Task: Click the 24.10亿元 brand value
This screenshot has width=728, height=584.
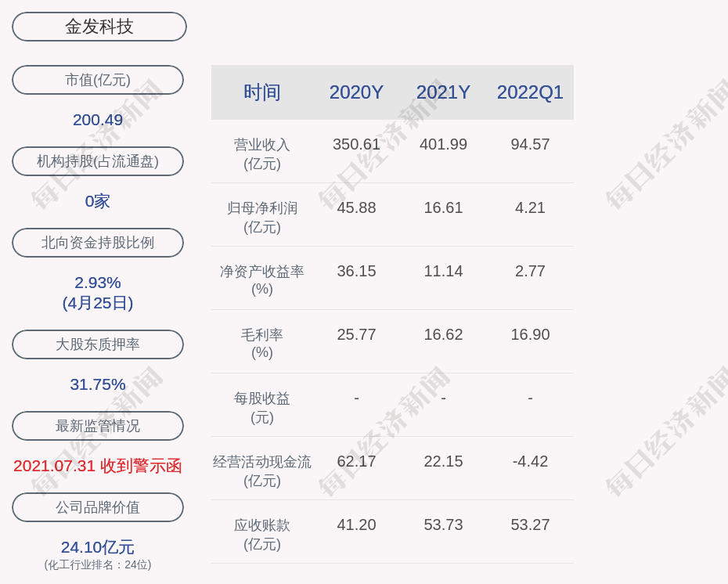Action: pos(98,547)
